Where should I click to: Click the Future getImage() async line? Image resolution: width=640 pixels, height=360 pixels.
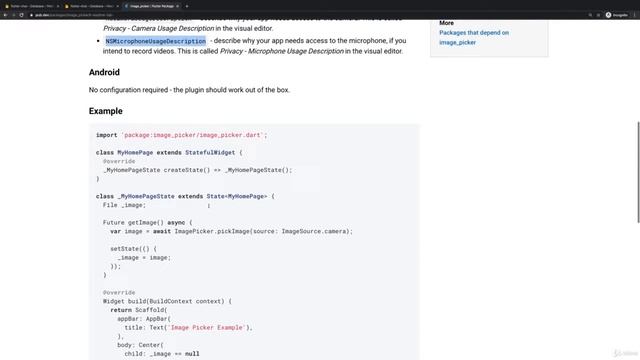point(147,223)
